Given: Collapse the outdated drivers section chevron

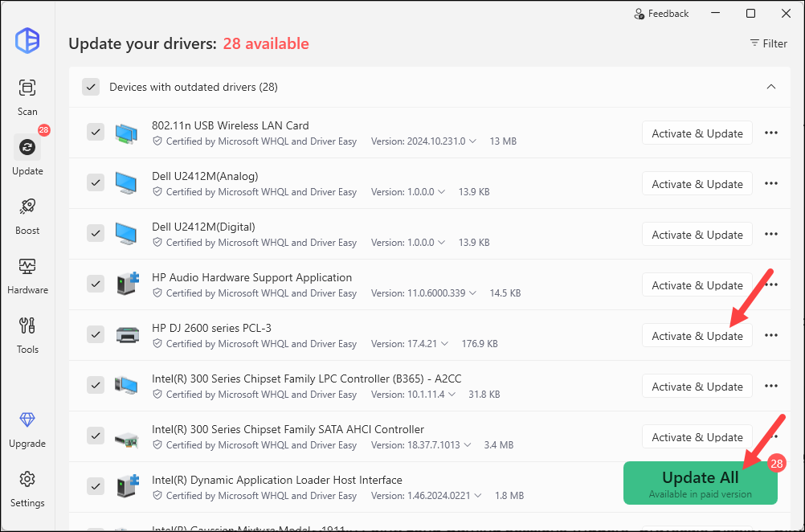Looking at the screenshot, I should click(x=771, y=86).
